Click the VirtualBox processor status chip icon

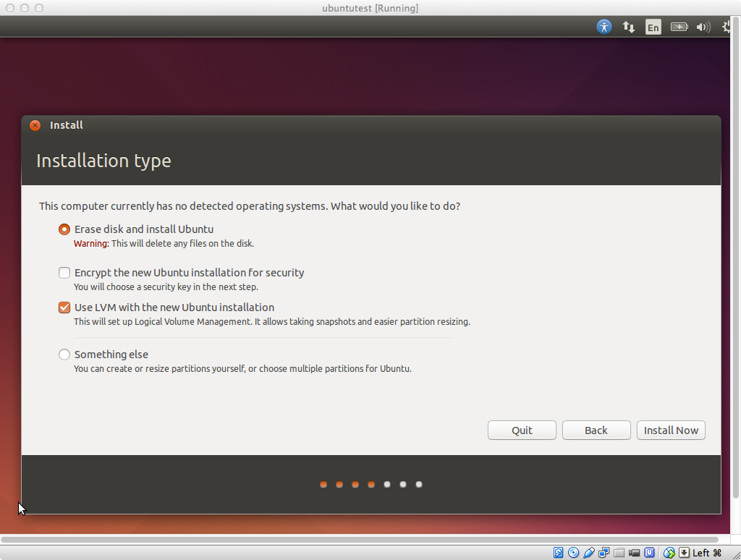click(650, 553)
